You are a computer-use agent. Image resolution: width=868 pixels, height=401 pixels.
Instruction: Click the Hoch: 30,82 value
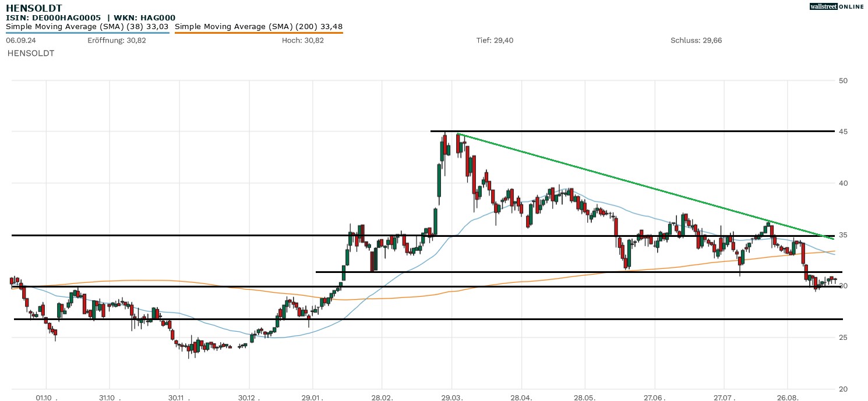pos(303,40)
